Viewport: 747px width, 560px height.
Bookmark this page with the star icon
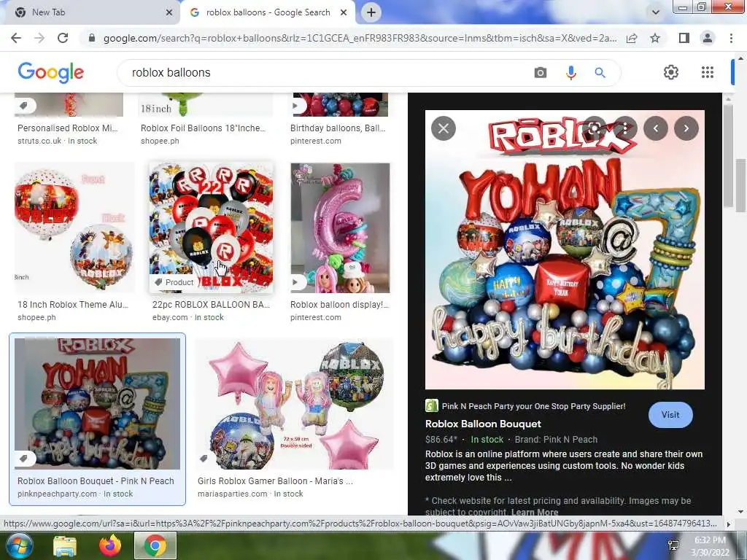pos(655,38)
